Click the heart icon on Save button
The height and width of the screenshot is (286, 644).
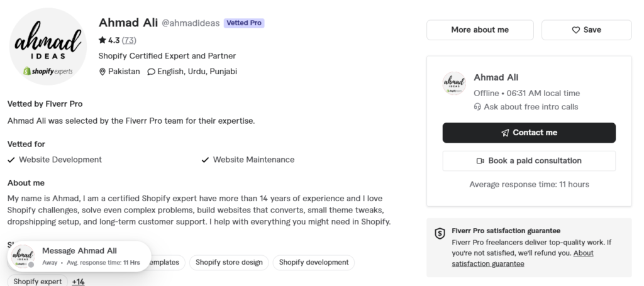pyautogui.click(x=576, y=30)
